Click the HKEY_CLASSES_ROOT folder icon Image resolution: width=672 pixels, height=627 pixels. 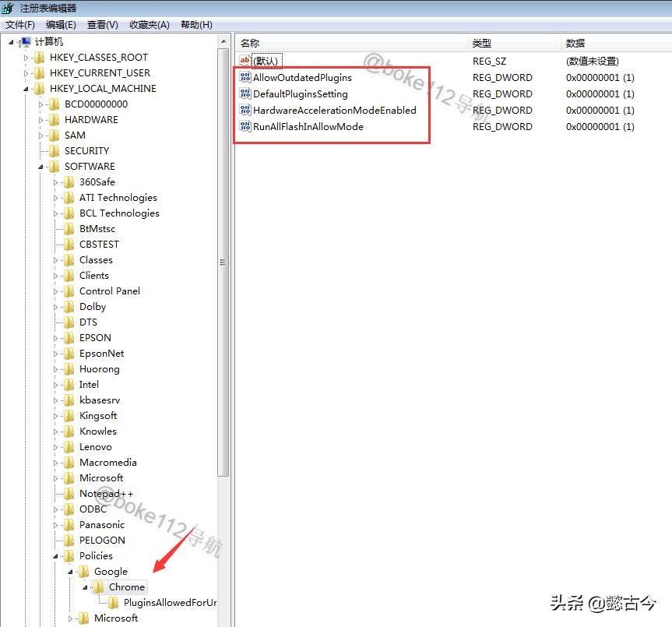click(x=40, y=58)
